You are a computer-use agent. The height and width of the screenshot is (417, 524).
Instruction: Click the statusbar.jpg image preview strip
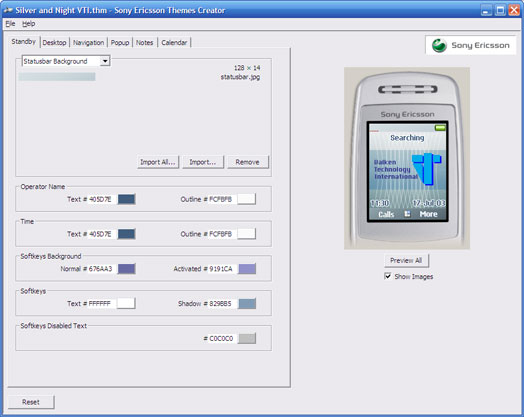pos(57,77)
